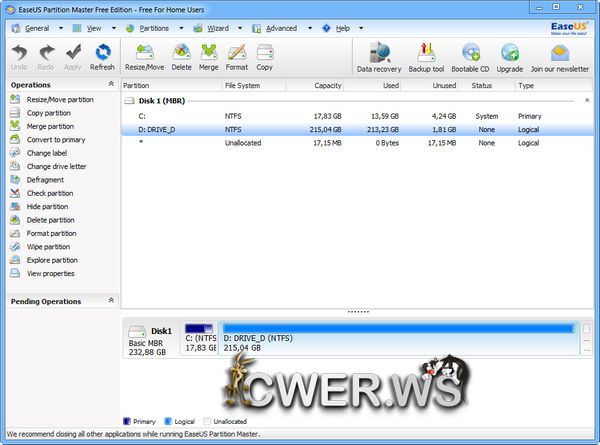Click the Disk1 Basic MBR label

pyautogui.click(x=150, y=340)
